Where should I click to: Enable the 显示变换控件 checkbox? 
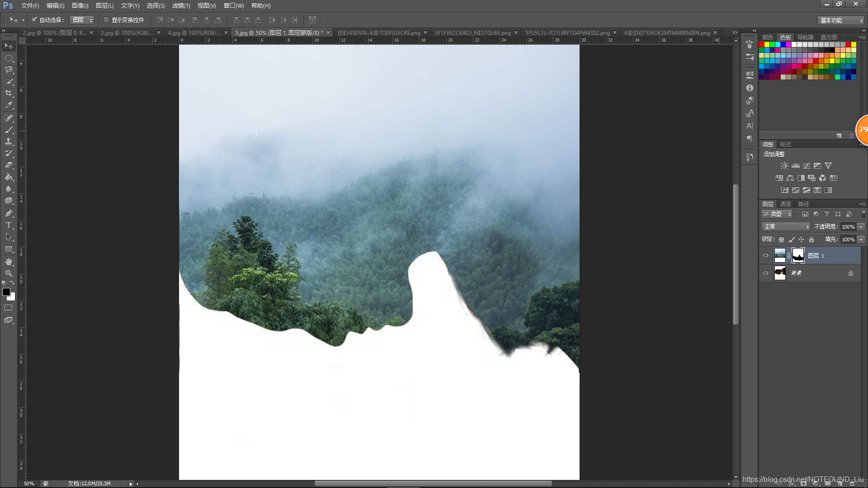tap(106, 20)
